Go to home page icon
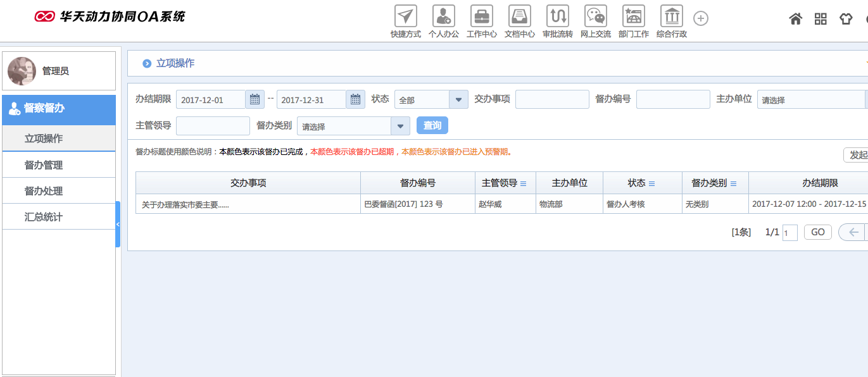The image size is (868, 377). 796,18
